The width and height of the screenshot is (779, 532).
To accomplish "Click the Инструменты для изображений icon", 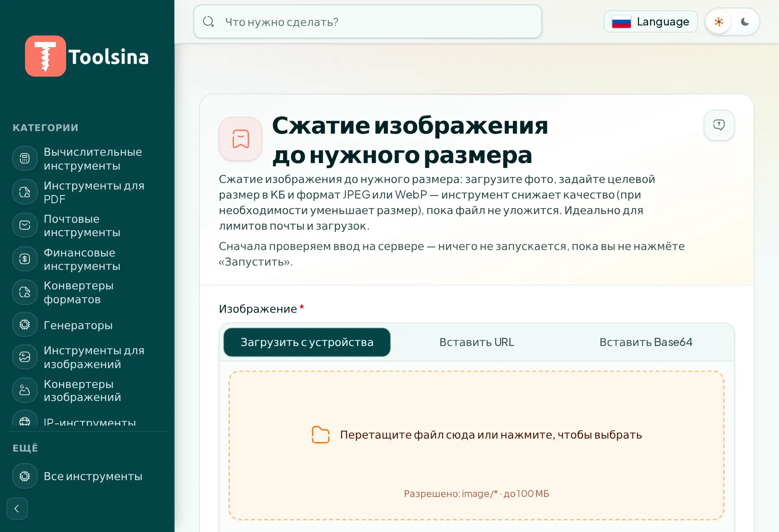I will click(x=25, y=357).
